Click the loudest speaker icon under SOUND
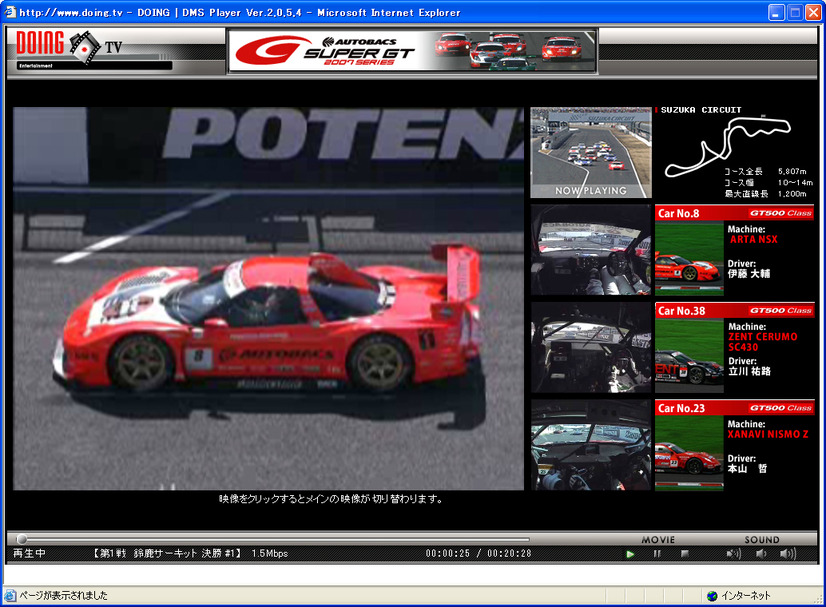This screenshot has width=826, height=607. tap(788, 554)
